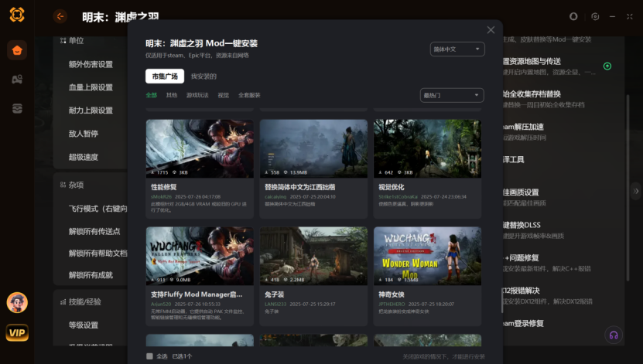The width and height of the screenshot is (643, 364).
Task: Click author name sMokR26
Action: tap(161, 197)
